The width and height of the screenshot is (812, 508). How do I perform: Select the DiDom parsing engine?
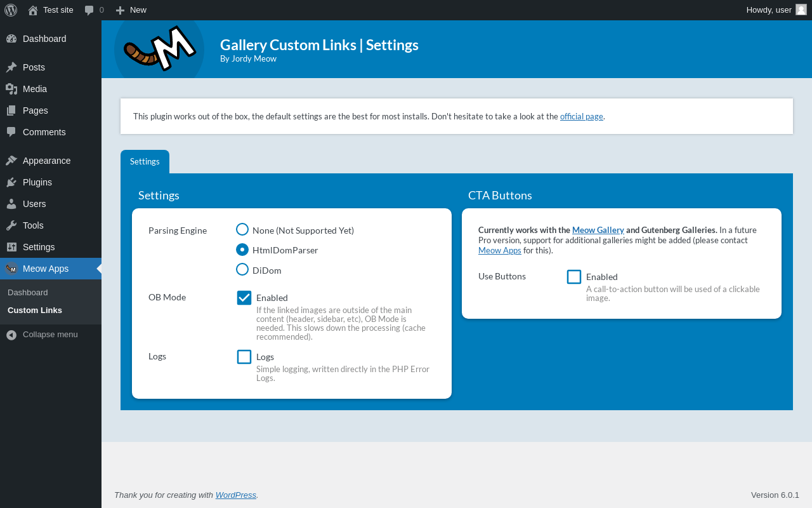pos(242,269)
